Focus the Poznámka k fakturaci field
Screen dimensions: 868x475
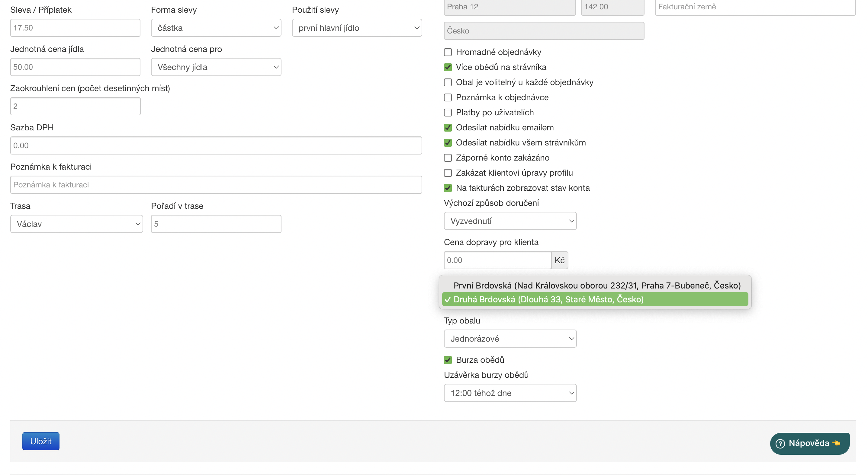[x=216, y=185]
